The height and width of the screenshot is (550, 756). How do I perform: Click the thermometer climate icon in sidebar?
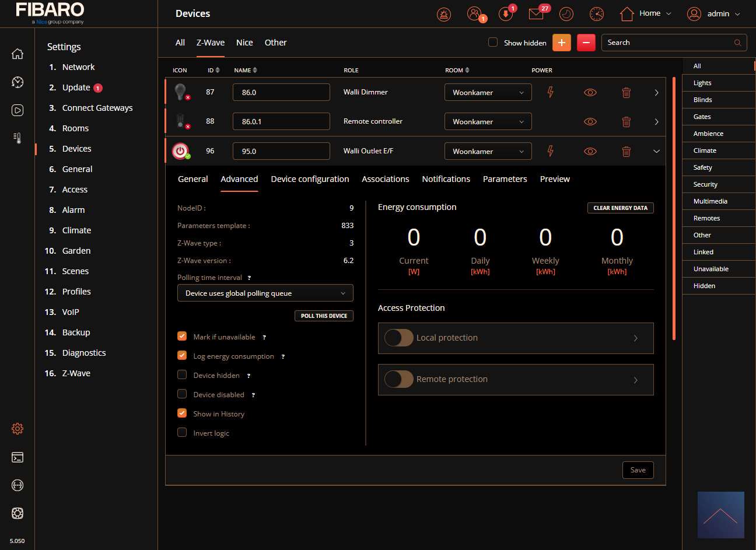(x=17, y=138)
